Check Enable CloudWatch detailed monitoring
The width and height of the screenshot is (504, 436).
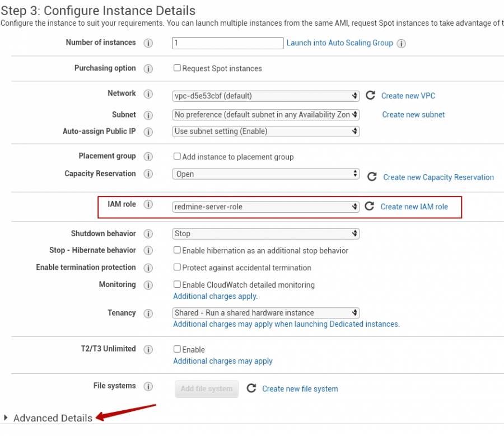tap(176, 285)
